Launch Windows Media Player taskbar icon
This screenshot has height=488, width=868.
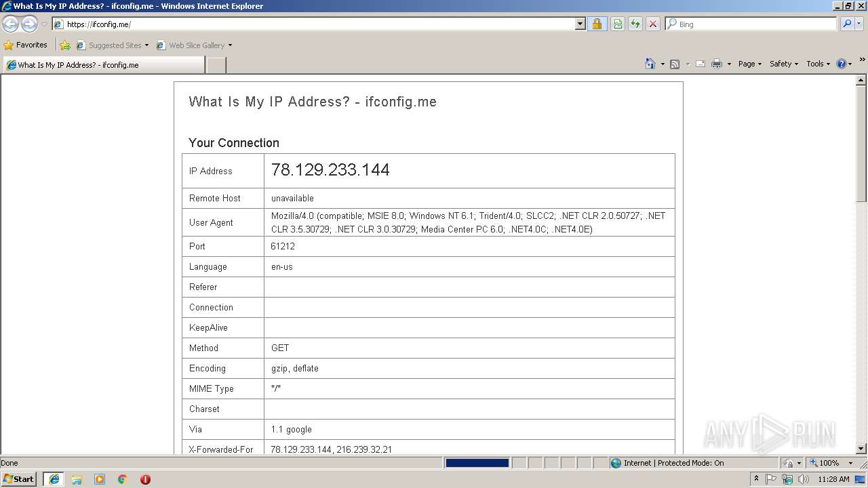[100, 479]
